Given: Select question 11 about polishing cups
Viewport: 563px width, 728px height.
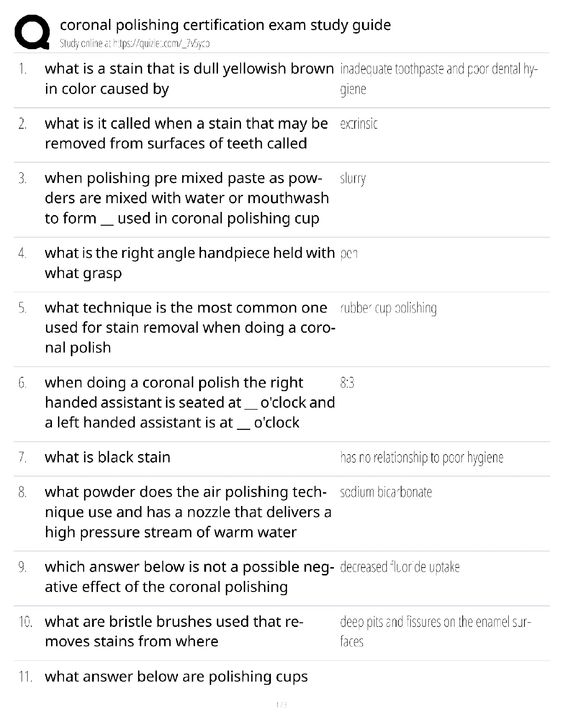Looking at the screenshot, I should point(176,677).
